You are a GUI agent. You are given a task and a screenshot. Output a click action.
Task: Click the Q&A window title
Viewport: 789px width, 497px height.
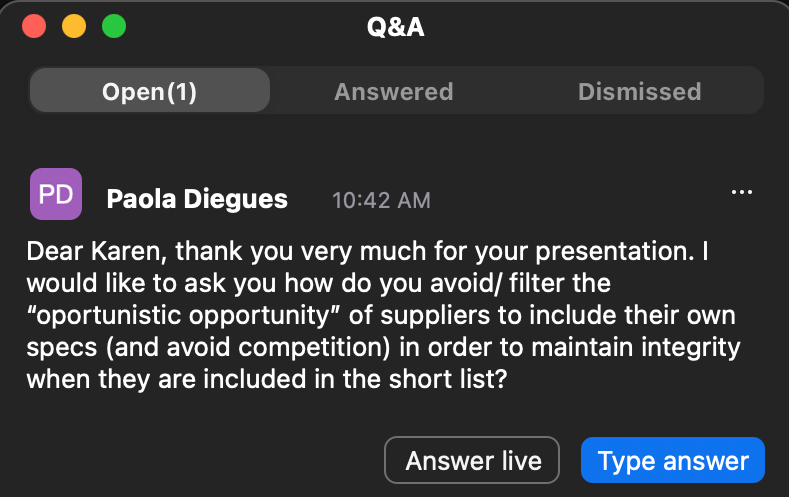coord(396,27)
